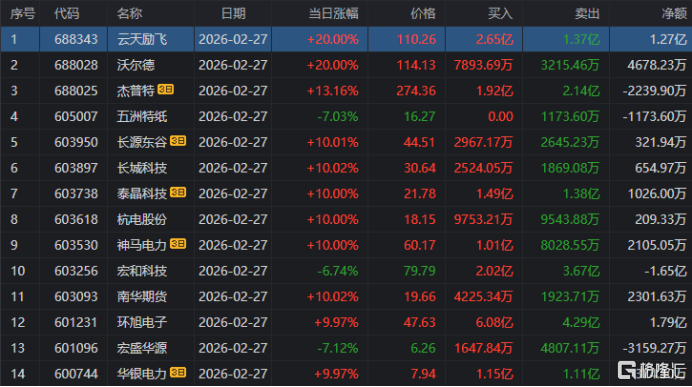Sort table by 卖出 column header
Viewport: 692px width, 387px height.
click(587, 14)
